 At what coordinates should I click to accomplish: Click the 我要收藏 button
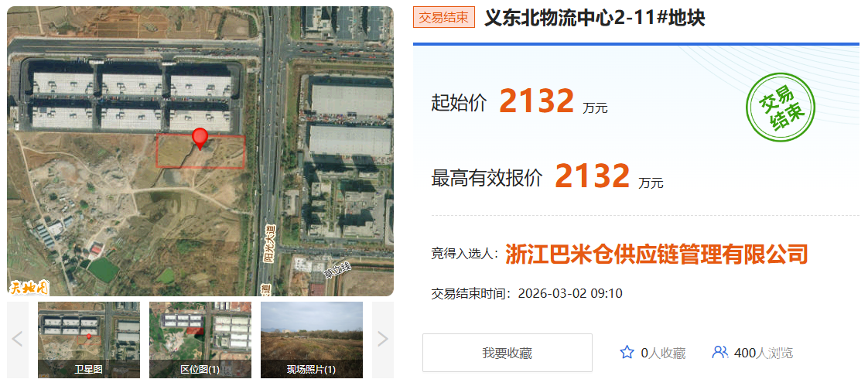(507, 353)
